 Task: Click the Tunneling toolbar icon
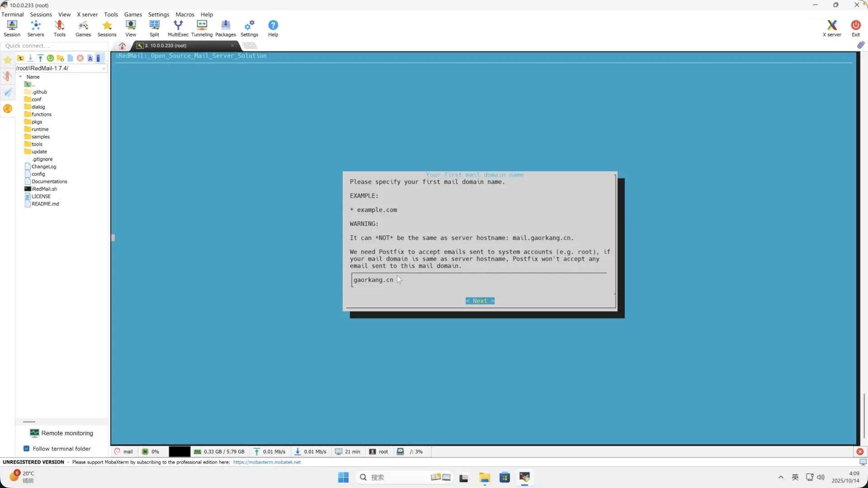202,28
